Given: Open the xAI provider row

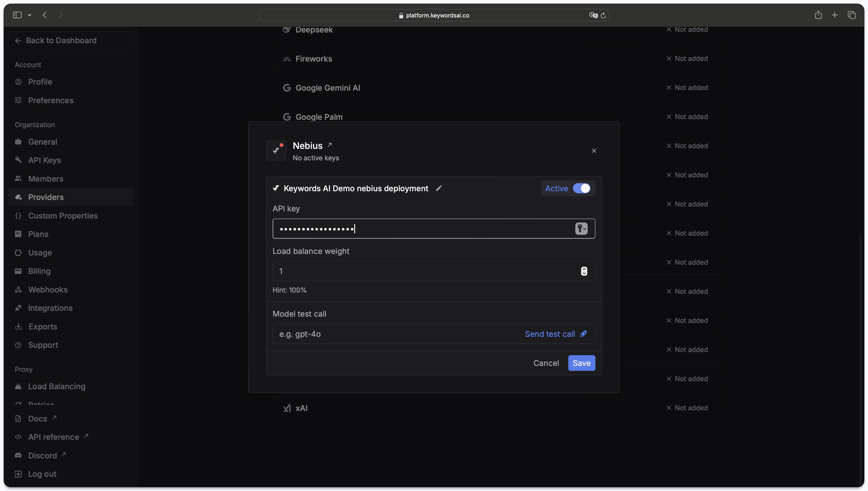Looking at the screenshot, I should click(x=497, y=408).
